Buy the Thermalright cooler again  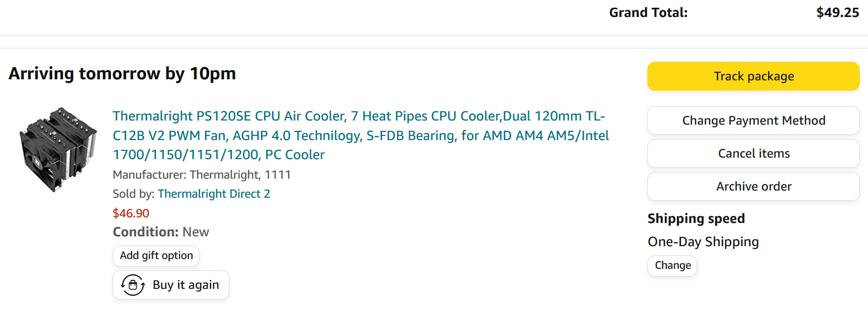point(171,285)
